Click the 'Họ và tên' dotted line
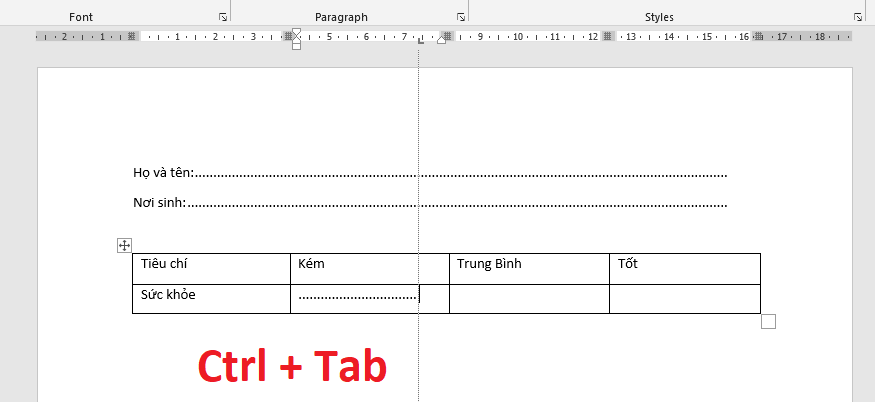 pyautogui.click(x=460, y=174)
